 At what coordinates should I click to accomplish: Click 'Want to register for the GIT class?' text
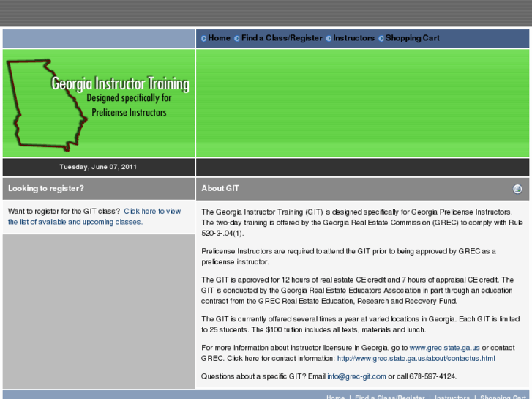64,212
